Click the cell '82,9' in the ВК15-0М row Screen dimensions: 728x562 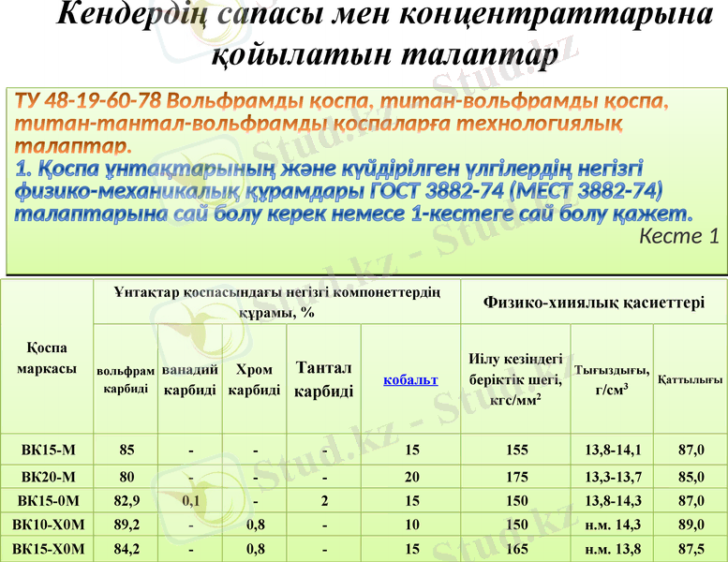click(x=126, y=501)
